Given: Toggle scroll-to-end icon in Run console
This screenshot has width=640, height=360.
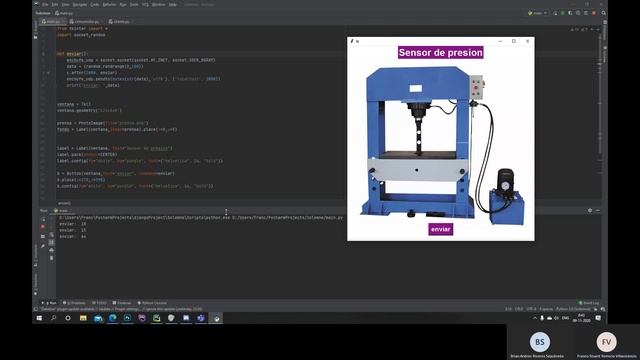Looking at the screenshot, I should pos(51,242).
